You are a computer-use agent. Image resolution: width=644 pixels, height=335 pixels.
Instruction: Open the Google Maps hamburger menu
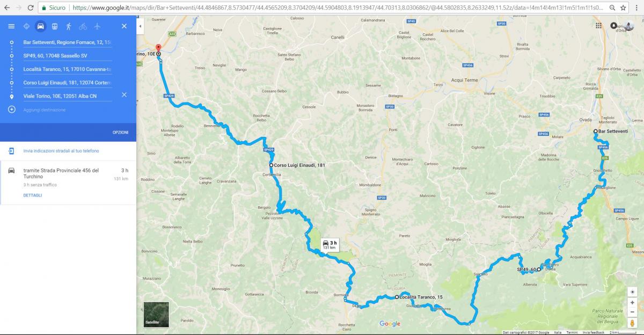click(x=11, y=26)
